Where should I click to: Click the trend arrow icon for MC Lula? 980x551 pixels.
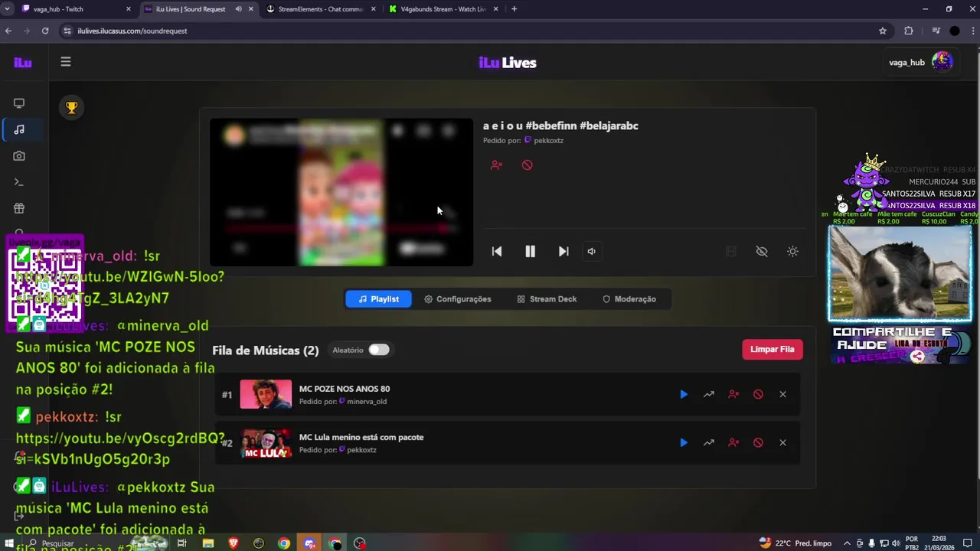click(x=709, y=442)
